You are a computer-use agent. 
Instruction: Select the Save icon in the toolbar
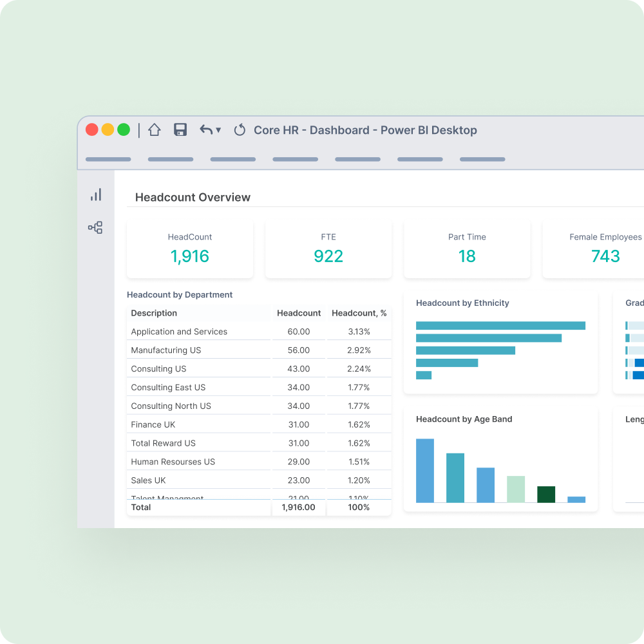coord(180,129)
